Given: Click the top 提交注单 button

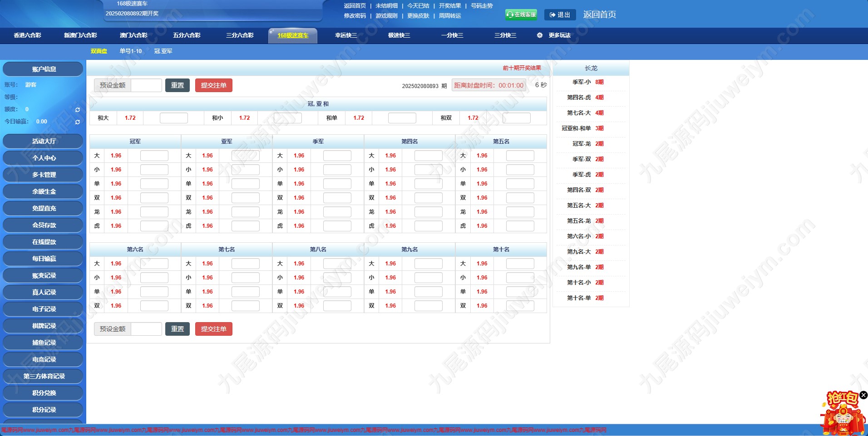Looking at the screenshot, I should pos(214,85).
